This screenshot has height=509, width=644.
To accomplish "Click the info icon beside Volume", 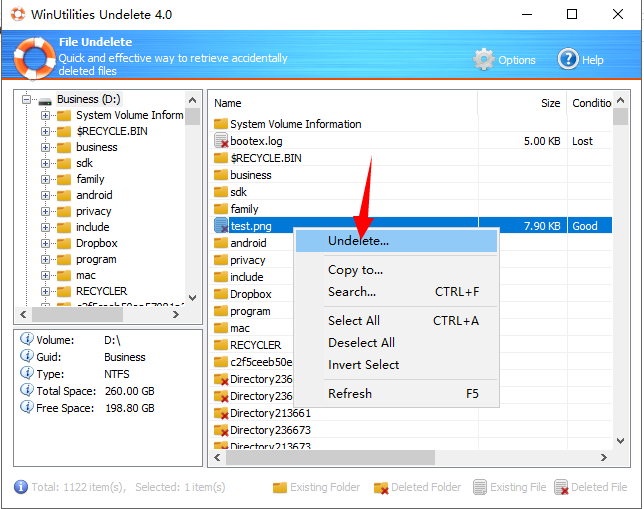I will click(x=27, y=339).
